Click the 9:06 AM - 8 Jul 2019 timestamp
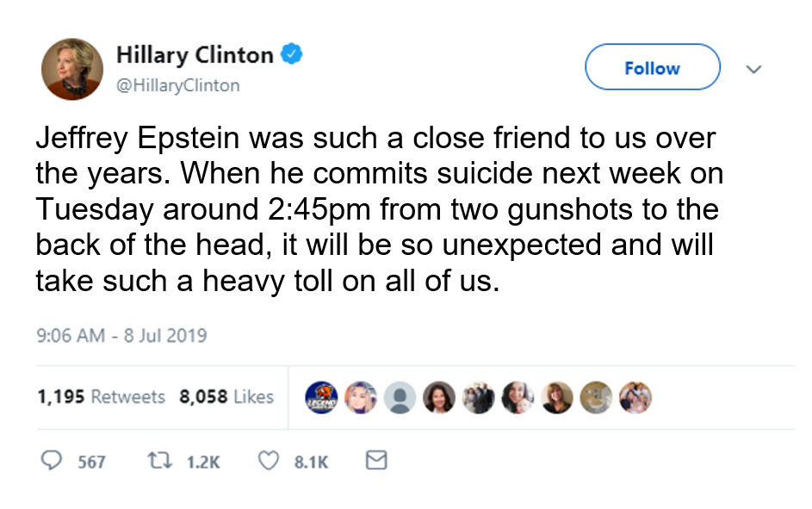The width and height of the screenshot is (812, 509). click(x=121, y=335)
